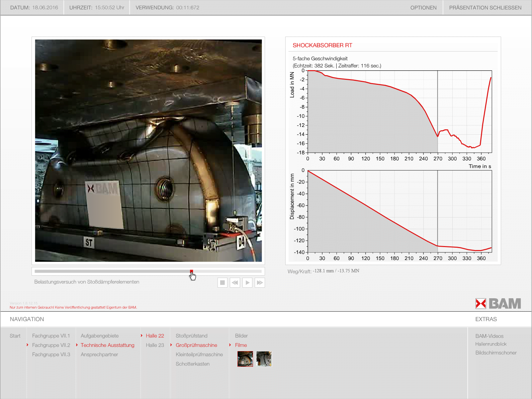
Task: Play the load test video
Action: tap(247, 283)
